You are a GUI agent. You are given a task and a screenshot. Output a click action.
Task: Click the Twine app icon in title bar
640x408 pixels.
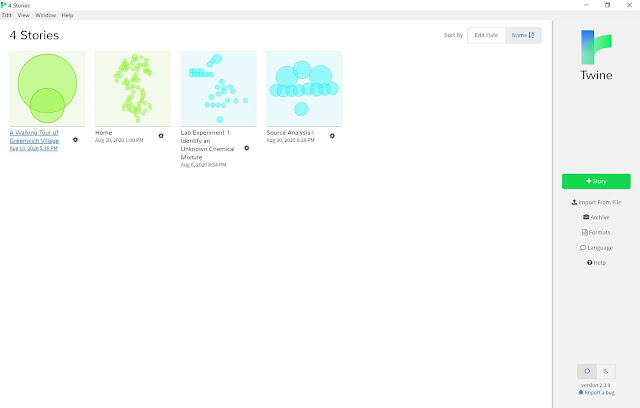[x=4, y=5]
